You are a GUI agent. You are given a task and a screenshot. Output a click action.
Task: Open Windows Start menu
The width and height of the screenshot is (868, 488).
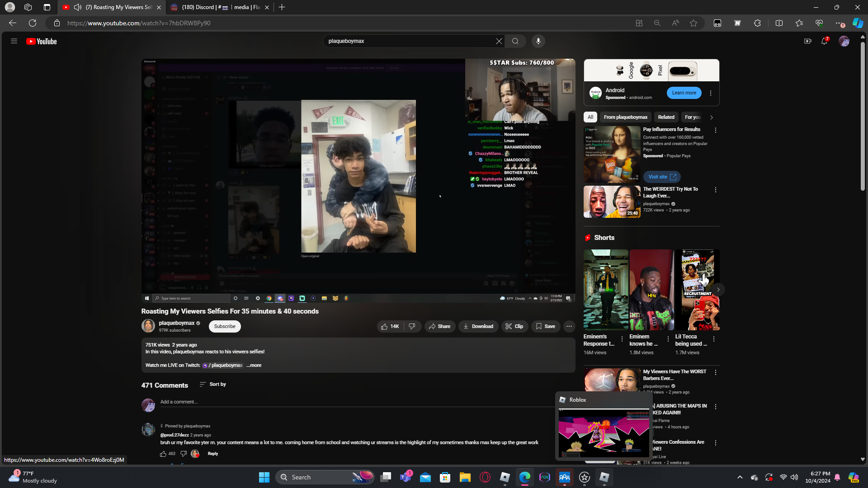coord(264,477)
